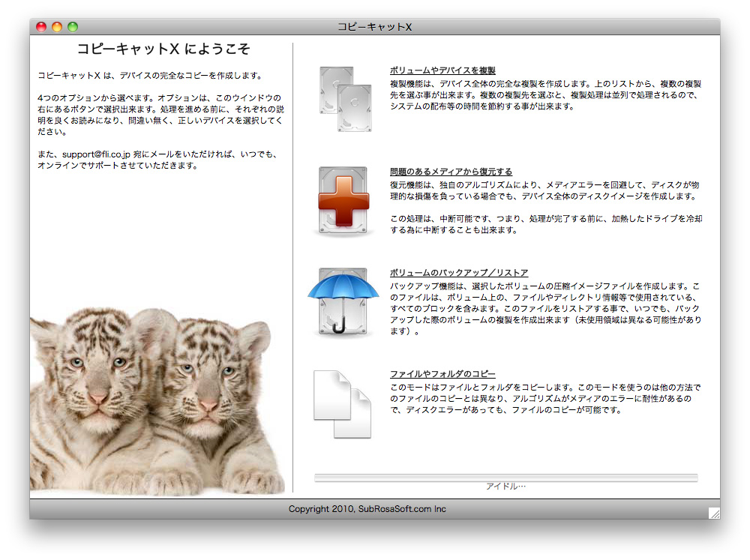Open ボリュームのバックアップ/リストア link
This screenshot has height=560, width=750.
pos(459,273)
